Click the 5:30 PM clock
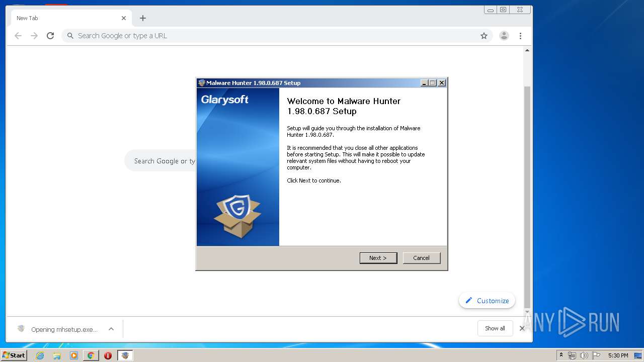The height and width of the screenshot is (362, 644). click(x=618, y=355)
